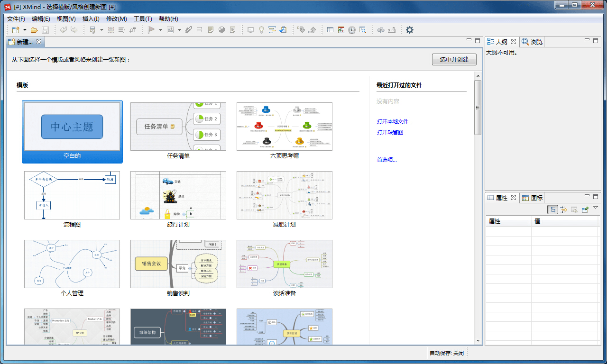Click the 打开缺省图 link
The width and height of the screenshot is (607, 364).
pyautogui.click(x=390, y=132)
